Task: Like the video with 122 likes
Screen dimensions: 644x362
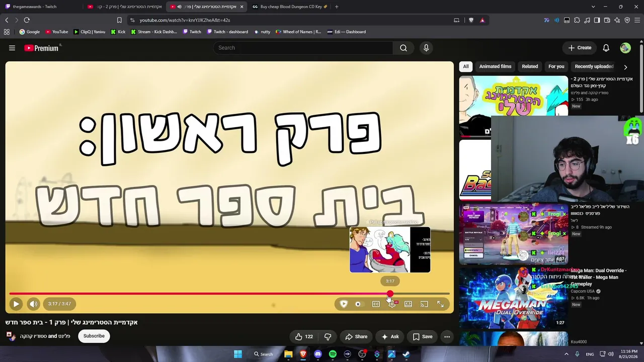Action: 304,337
